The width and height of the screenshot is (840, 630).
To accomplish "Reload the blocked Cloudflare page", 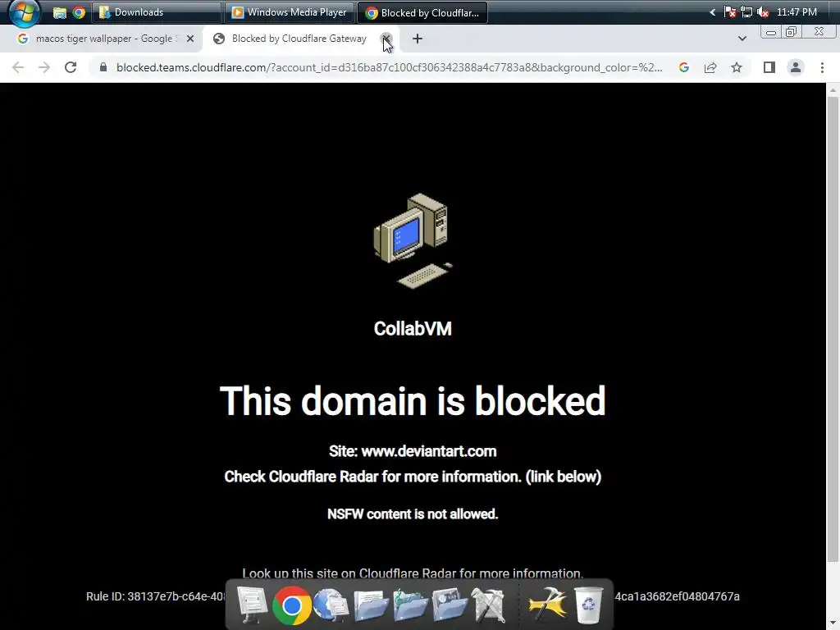I will 71,67.
